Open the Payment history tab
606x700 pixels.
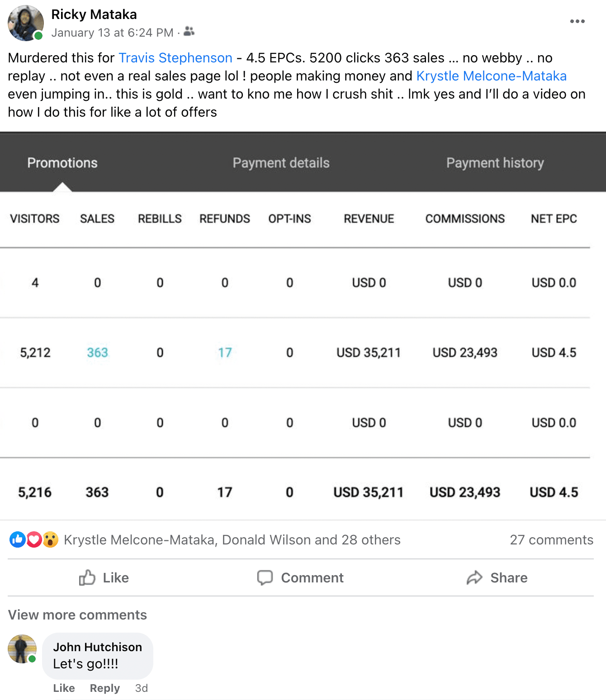pyautogui.click(x=495, y=163)
